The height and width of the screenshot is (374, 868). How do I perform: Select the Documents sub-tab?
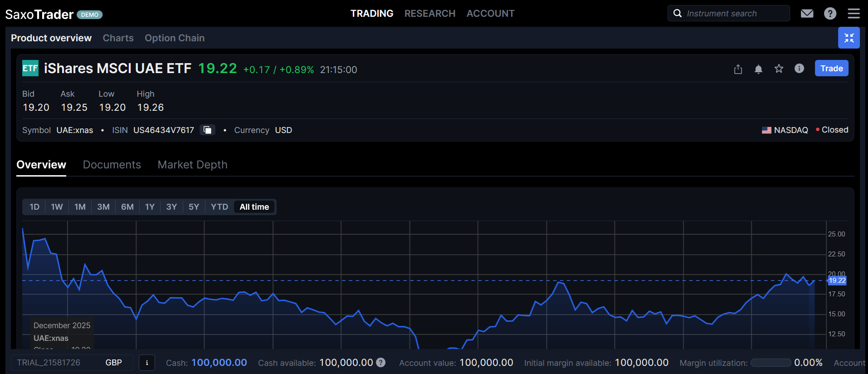point(112,165)
